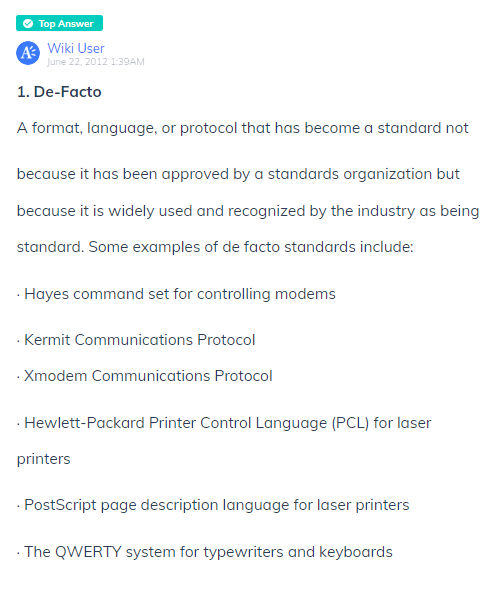Image resolution: width=495 pixels, height=589 pixels.
Task: Click the Top Answer checkmark icon
Action: [28, 24]
